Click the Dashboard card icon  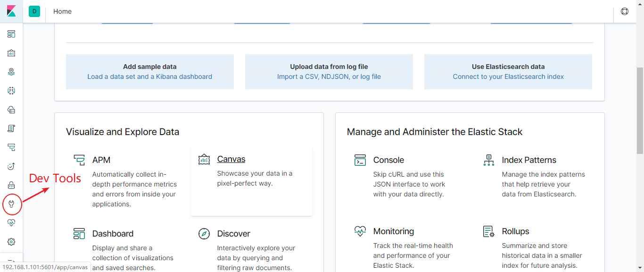79,233
